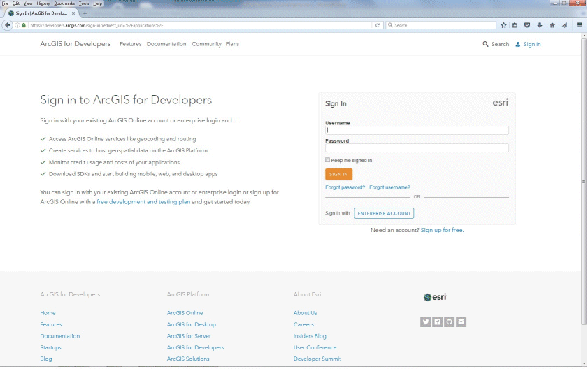Image resolution: width=588 pixels, height=369 pixels.
Task: Toggle the Keep me signed in checkbox
Action: click(x=327, y=160)
